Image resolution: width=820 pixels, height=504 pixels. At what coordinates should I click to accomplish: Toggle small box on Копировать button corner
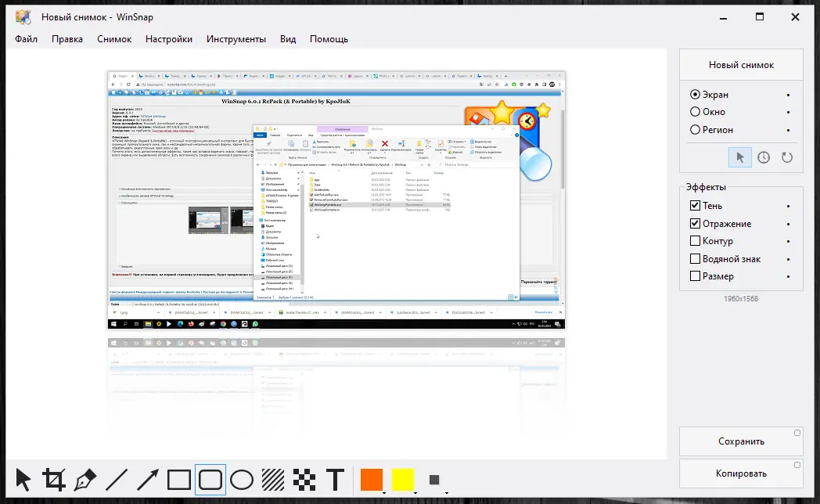(x=797, y=465)
